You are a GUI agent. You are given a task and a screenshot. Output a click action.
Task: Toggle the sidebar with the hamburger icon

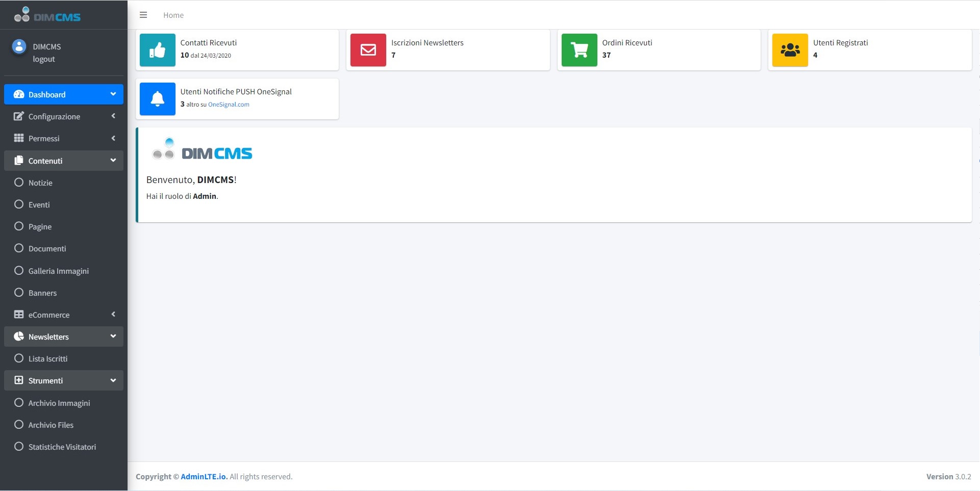(143, 15)
